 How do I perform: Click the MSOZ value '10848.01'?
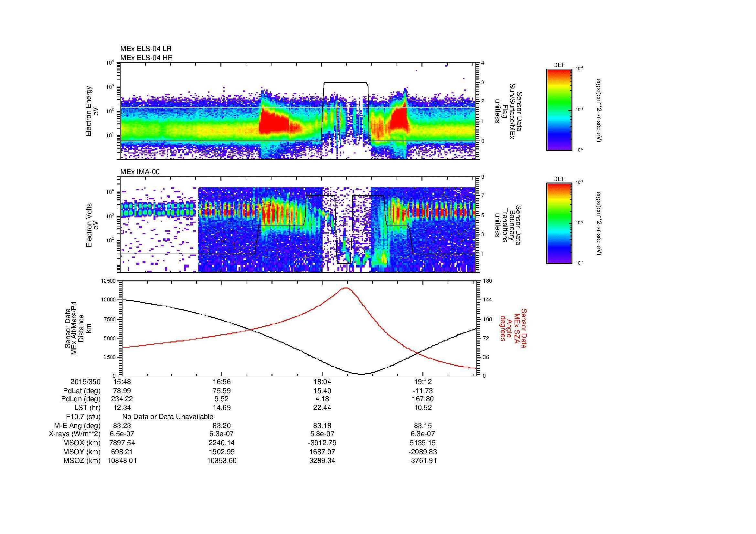122,461
